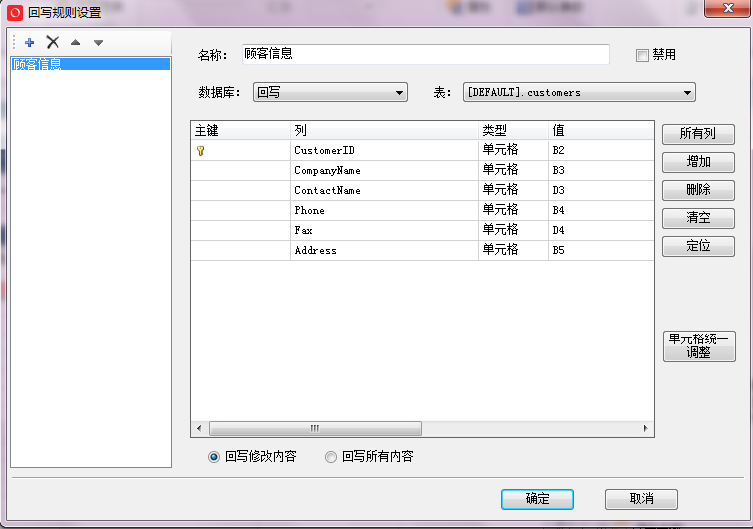Image resolution: width=753 pixels, height=529 pixels.
Task: Select the ContactName column cell
Action: coord(385,191)
